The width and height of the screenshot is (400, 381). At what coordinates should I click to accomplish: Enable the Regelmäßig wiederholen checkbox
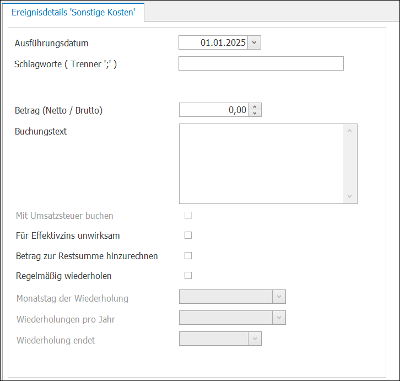(x=188, y=275)
